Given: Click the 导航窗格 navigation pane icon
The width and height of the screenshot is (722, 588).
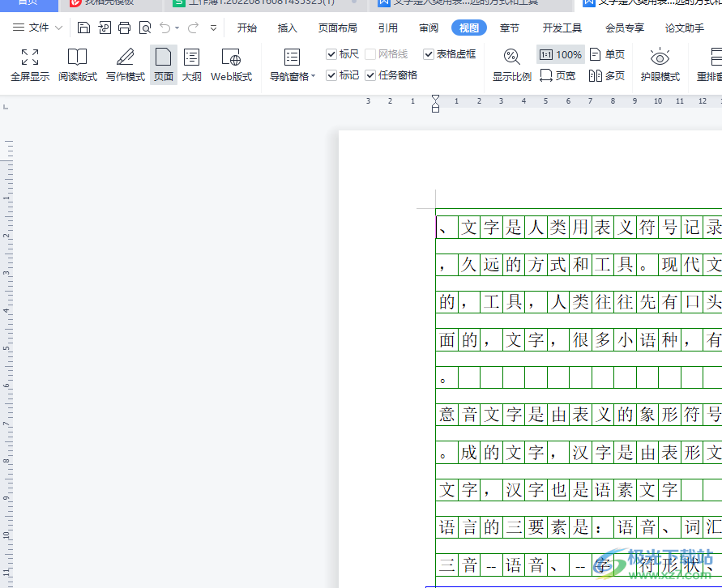Looking at the screenshot, I should [292, 58].
